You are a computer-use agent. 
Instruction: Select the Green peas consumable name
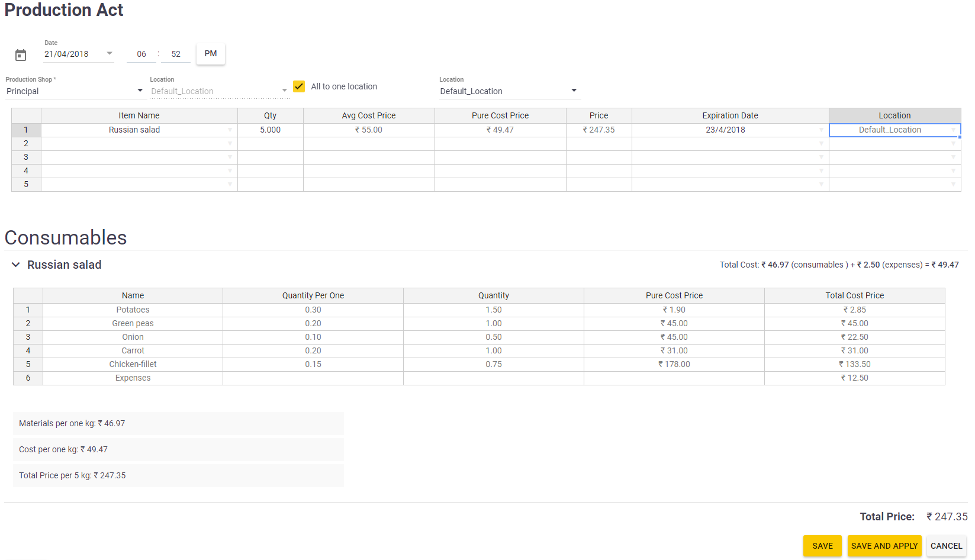[133, 323]
